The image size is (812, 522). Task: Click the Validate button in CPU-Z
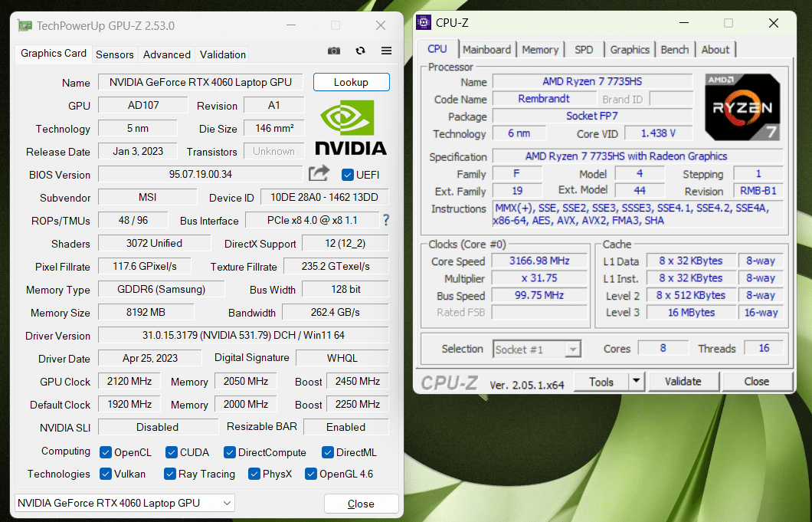pos(683,381)
